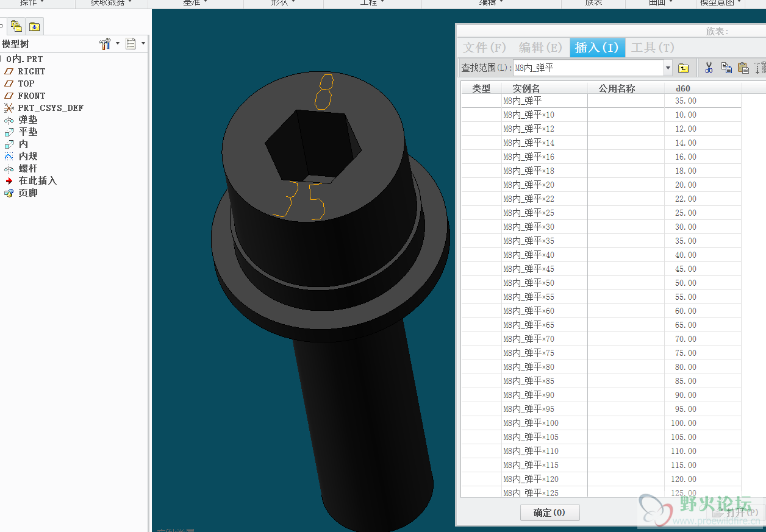
Task: Select the 内规 feature in model tree
Action: [28, 157]
